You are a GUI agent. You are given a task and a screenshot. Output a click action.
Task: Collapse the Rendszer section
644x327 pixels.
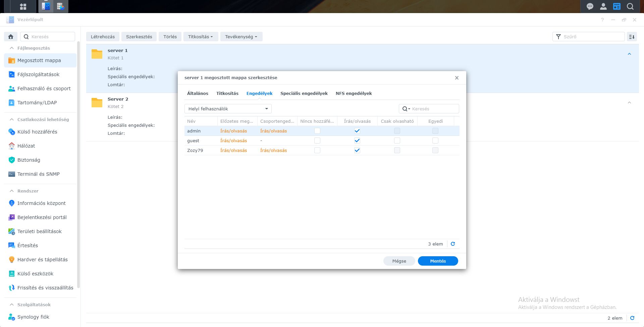(12, 191)
